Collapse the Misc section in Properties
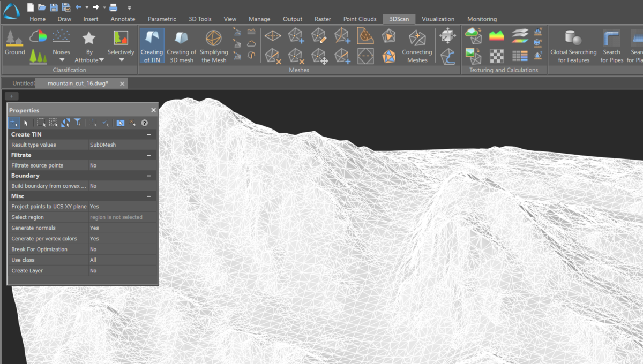Screen dimensions: 643x364 click(149, 196)
